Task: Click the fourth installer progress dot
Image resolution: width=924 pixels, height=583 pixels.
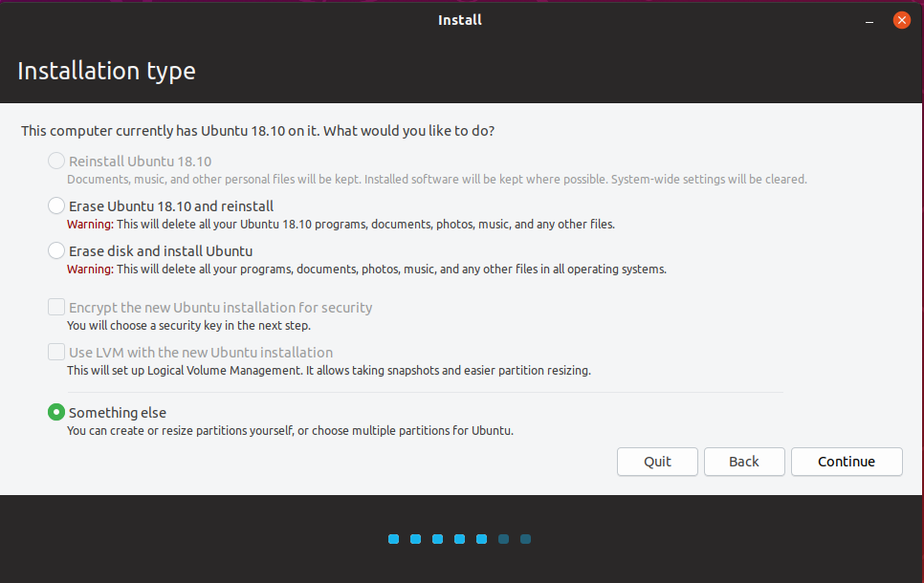Action: [460, 539]
